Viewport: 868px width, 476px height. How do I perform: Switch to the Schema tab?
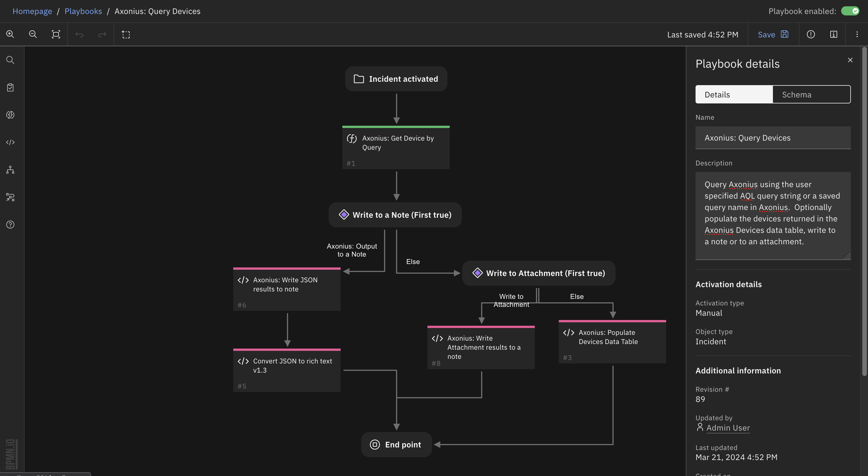coord(811,94)
